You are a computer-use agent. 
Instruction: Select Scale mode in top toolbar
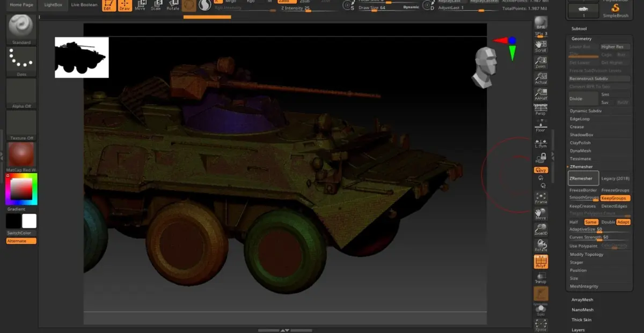pos(156,5)
